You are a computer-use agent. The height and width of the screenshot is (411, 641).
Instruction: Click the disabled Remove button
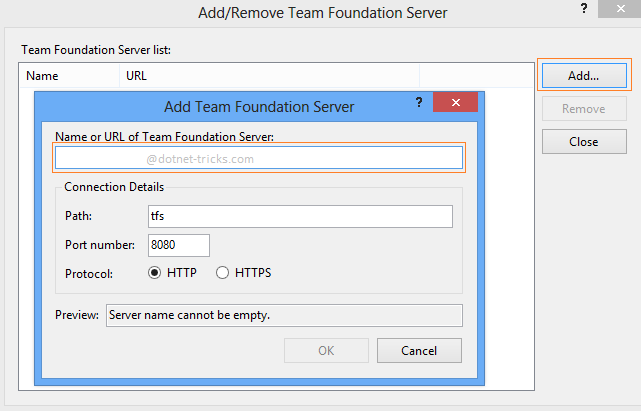point(583,109)
